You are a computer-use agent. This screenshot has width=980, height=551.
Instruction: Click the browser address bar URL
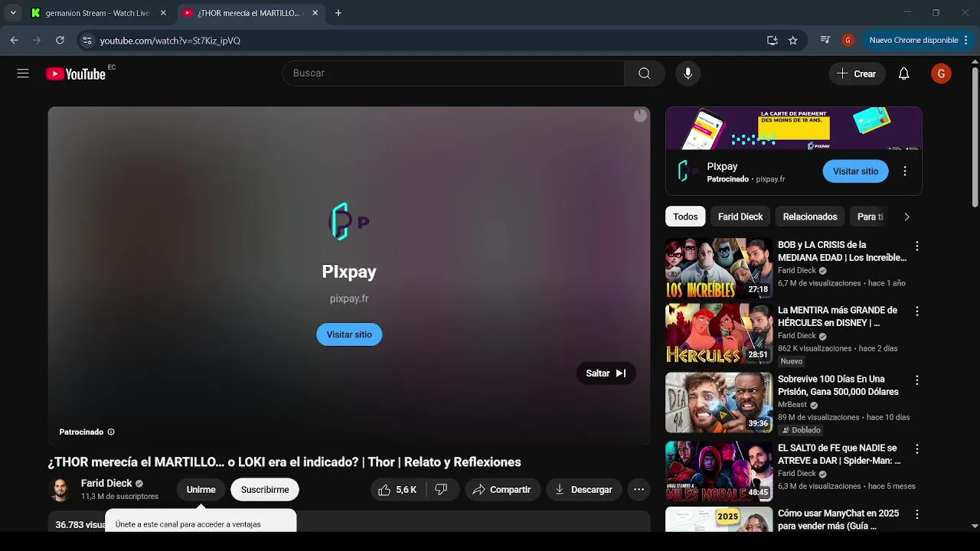[x=170, y=41]
